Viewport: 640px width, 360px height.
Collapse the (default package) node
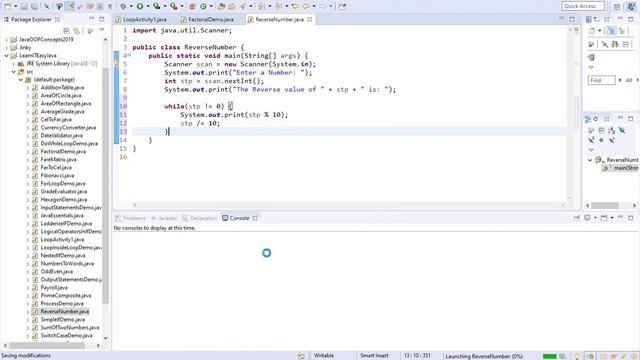tap(21, 80)
